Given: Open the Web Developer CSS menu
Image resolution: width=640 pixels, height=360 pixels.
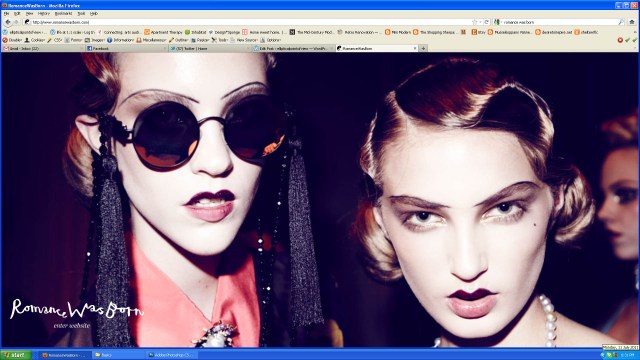Looking at the screenshot, I should tap(55, 40).
